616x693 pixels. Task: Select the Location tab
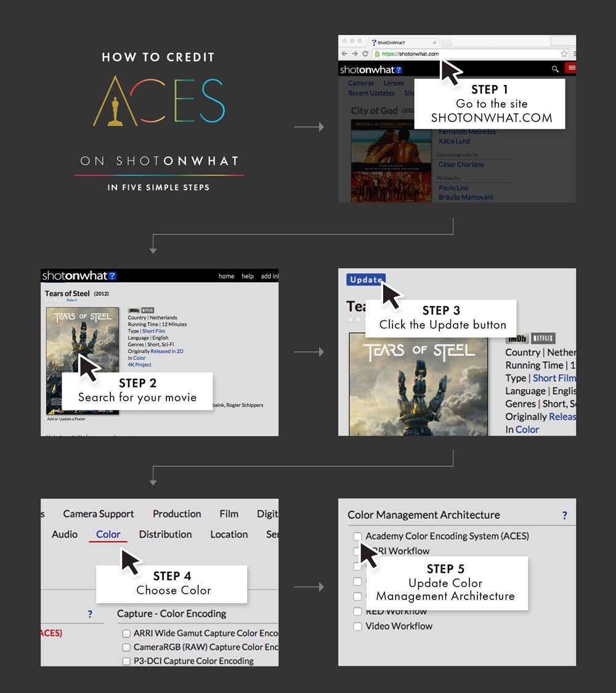tap(229, 534)
